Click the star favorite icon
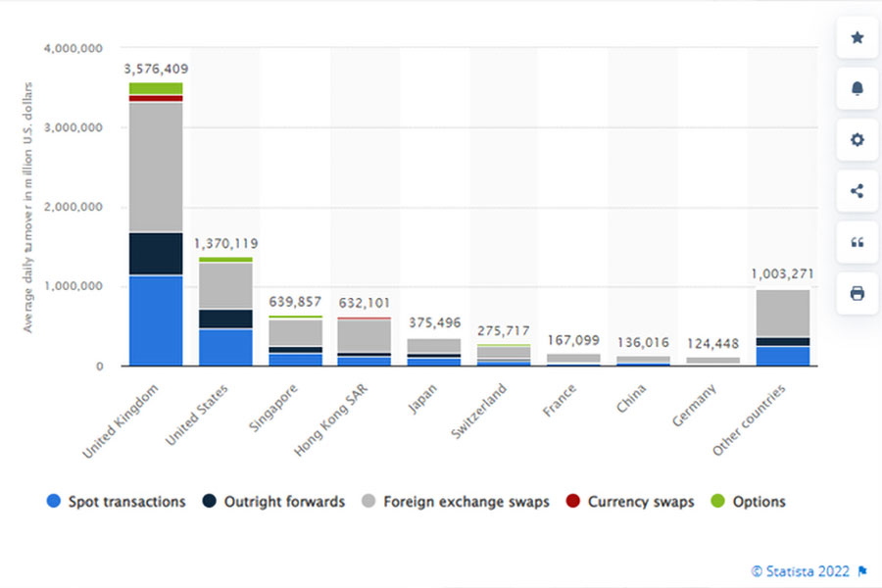The width and height of the screenshot is (882, 588). (857, 37)
